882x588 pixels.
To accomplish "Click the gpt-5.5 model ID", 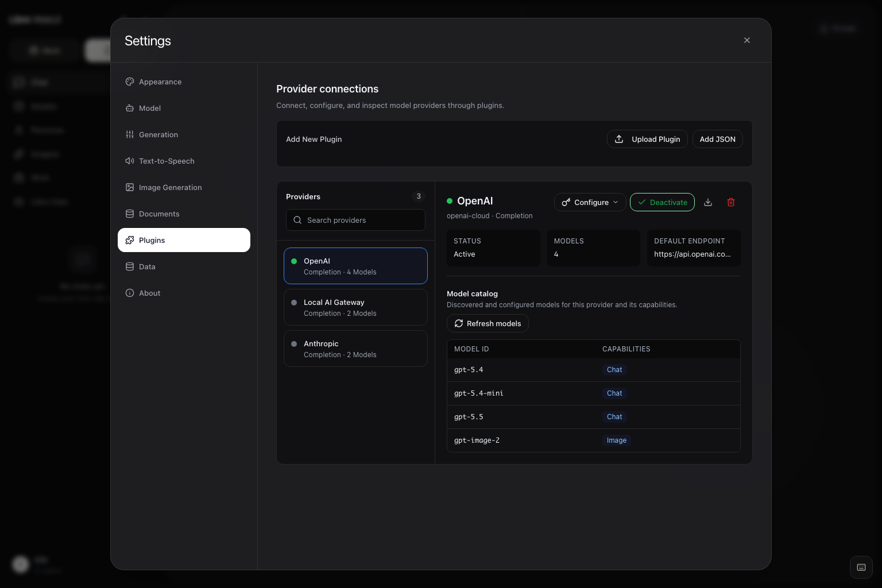I will click(x=469, y=417).
